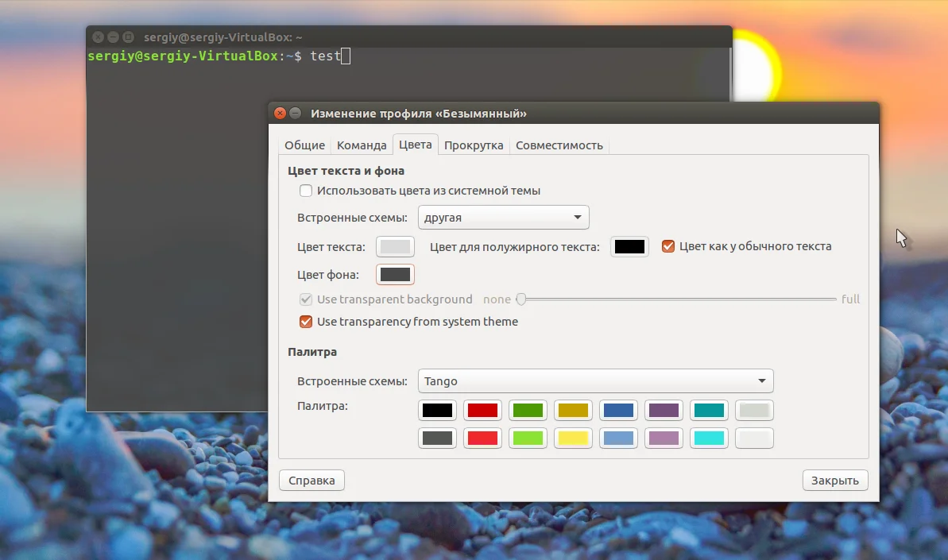Image resolution: width=948 pixels, height=560 pixels.
Task: Disable 'Use transparency from system theme'
Action: pos(306,322)
